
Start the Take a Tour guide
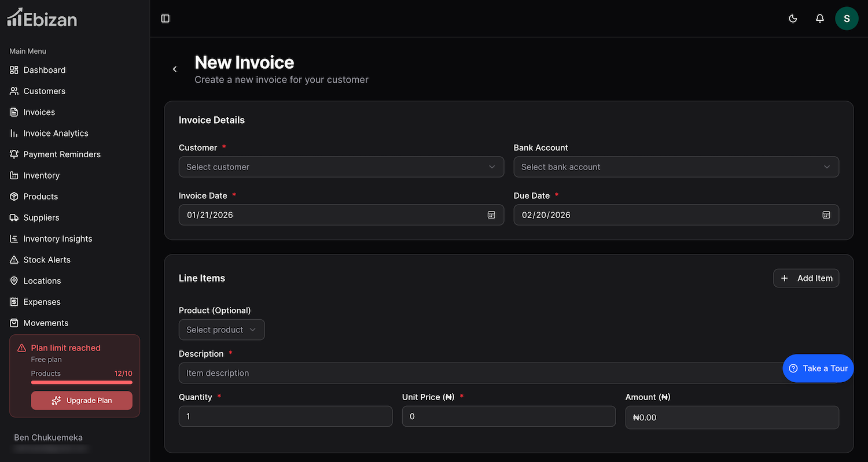click(x=818, y=368)
